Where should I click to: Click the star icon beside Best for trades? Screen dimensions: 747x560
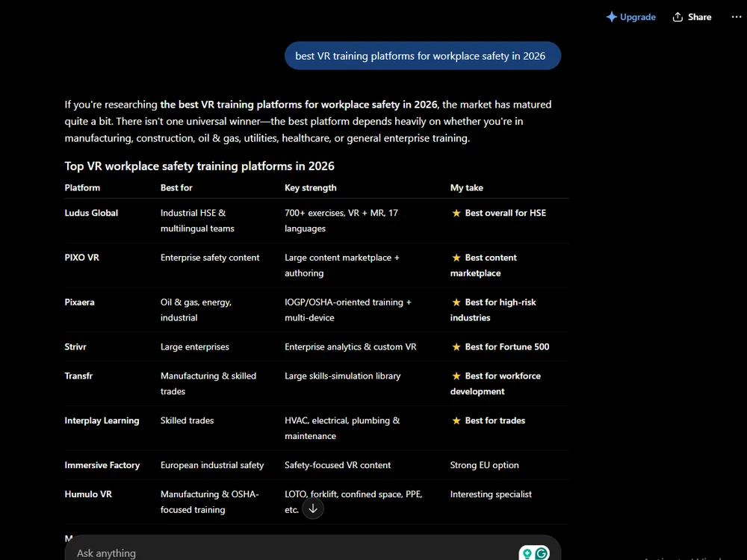456,420
